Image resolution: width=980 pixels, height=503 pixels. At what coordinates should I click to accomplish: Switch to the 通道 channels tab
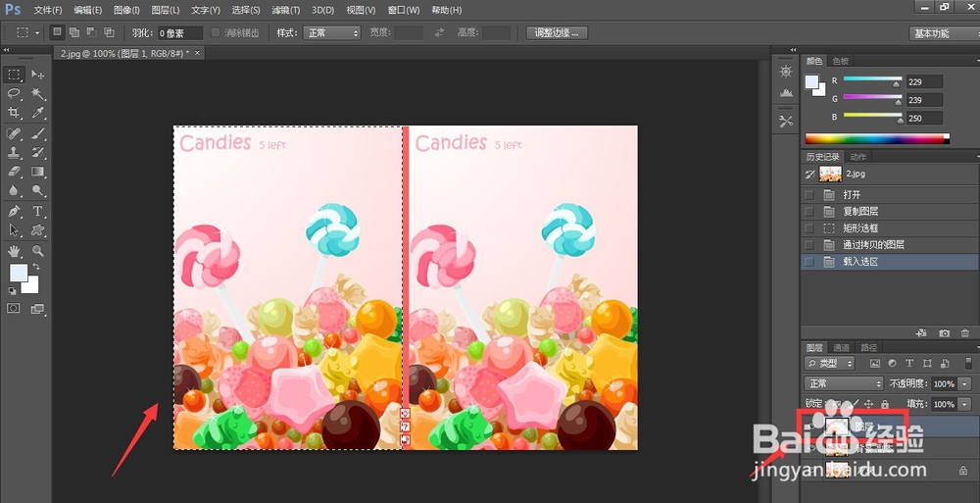click(x=841, y=347)
